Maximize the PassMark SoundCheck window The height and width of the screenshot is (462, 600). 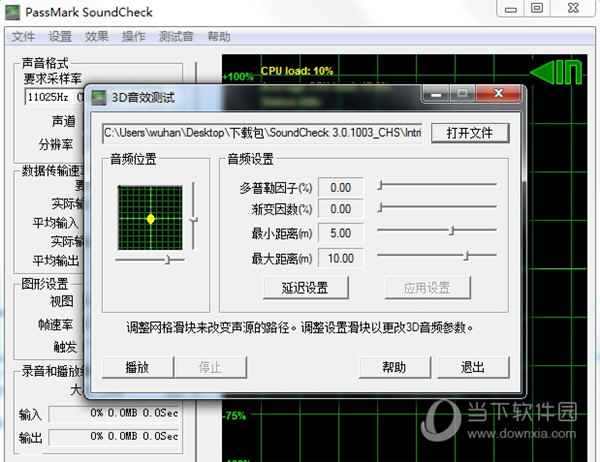pyautogui.click(x=537, y=8)
